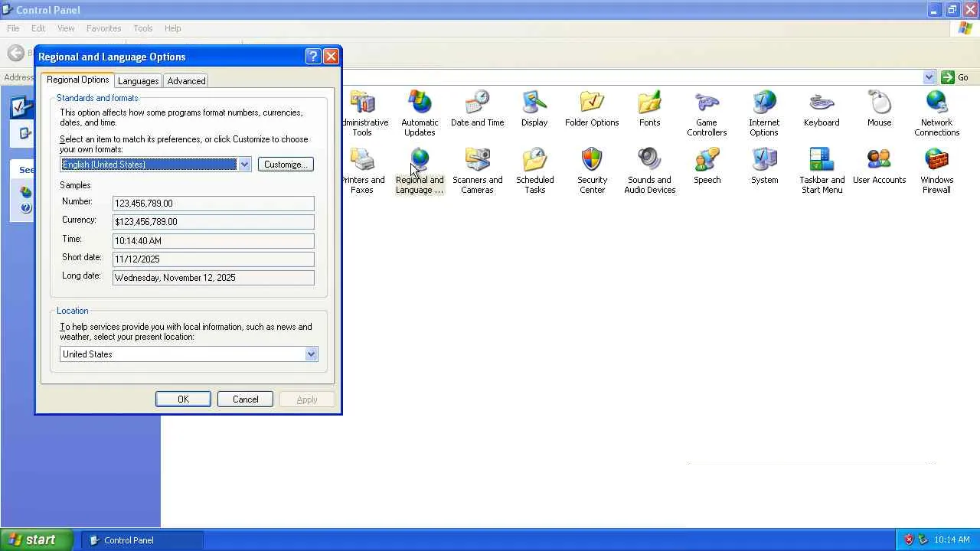Expand the English (United States) format dropdown
The width and height of the screenshot is (980, 551).
pyautogui.click(x=244, y=165)
